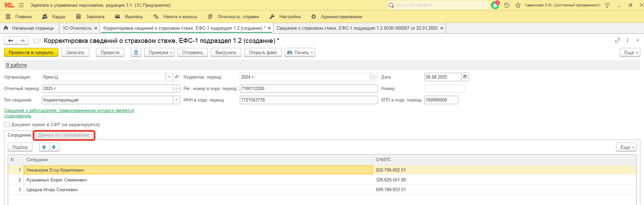Switch to Данные по страхователю tab

tap(64, 135)
